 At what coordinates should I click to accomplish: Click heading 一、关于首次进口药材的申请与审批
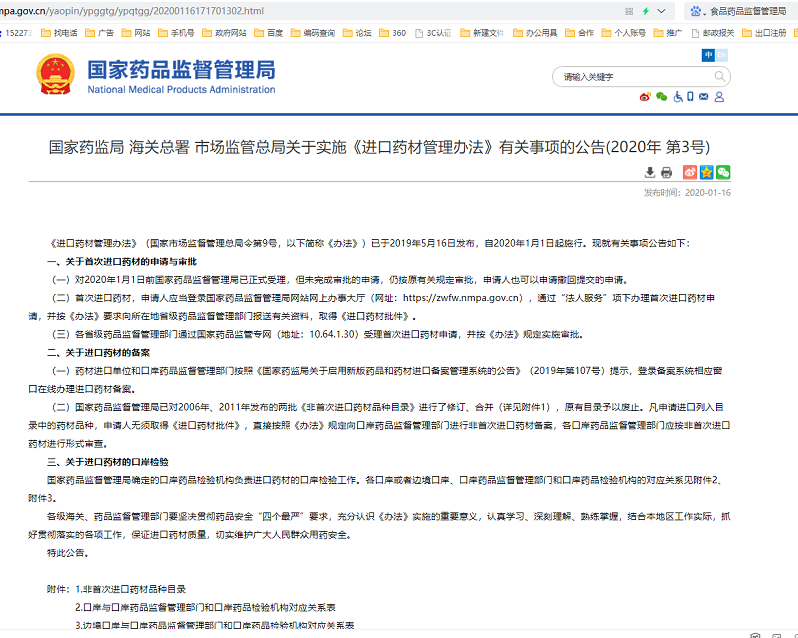[122, 262]
